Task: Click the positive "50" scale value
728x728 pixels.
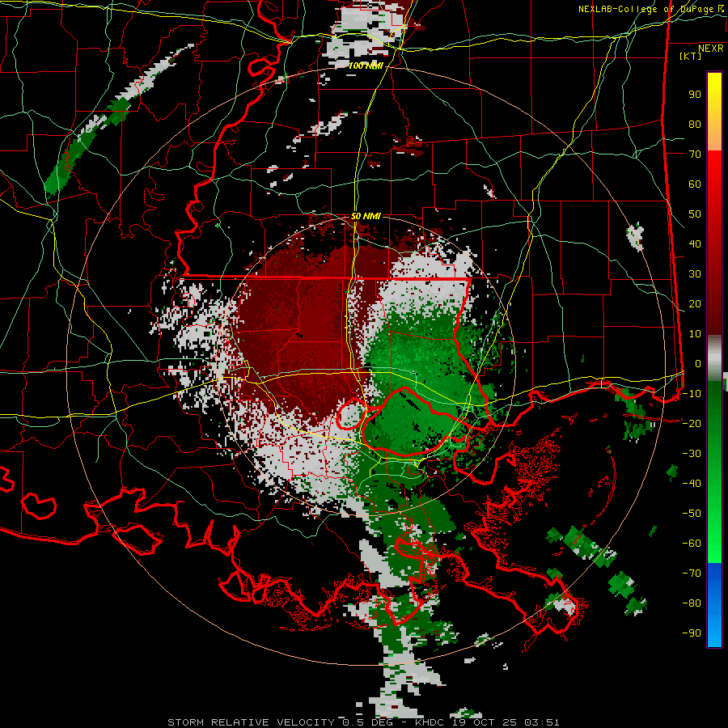Action: click(x=695, y=214)
